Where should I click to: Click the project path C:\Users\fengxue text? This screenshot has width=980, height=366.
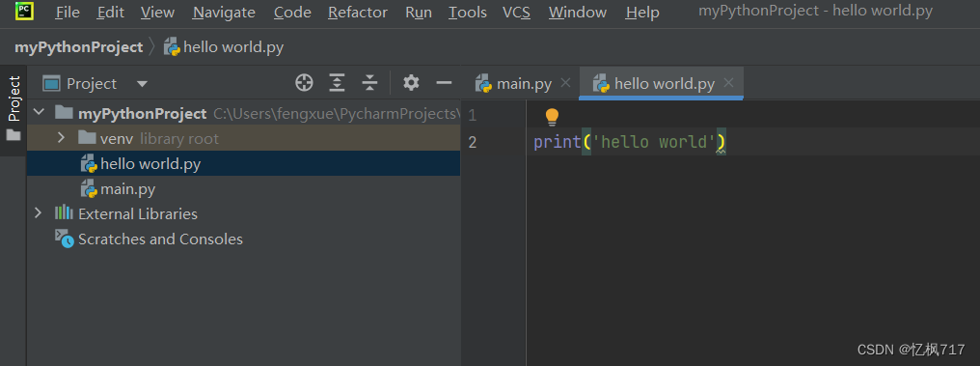click(337, 114)
